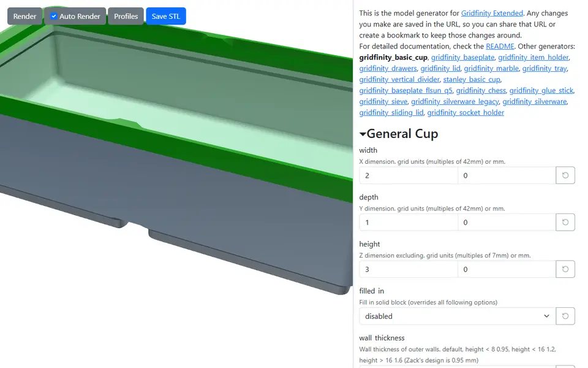
Task: Click Save STL button
Action: [x=166, y=16]
